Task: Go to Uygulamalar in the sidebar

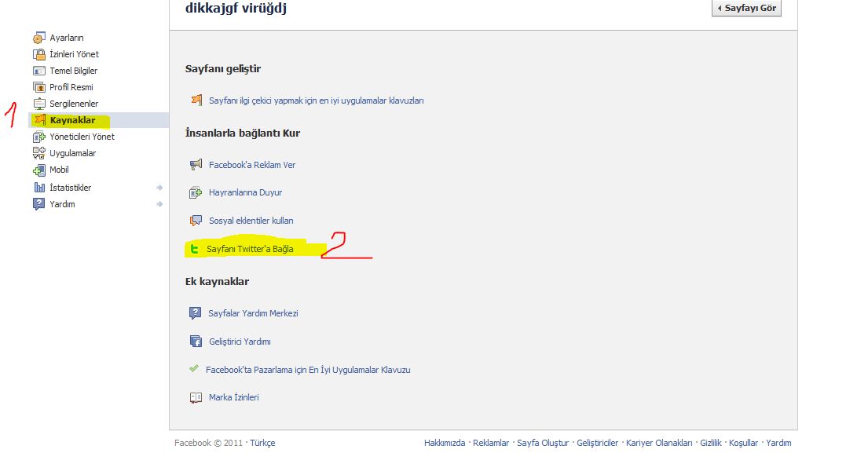Action: click(x=72, y=153)
